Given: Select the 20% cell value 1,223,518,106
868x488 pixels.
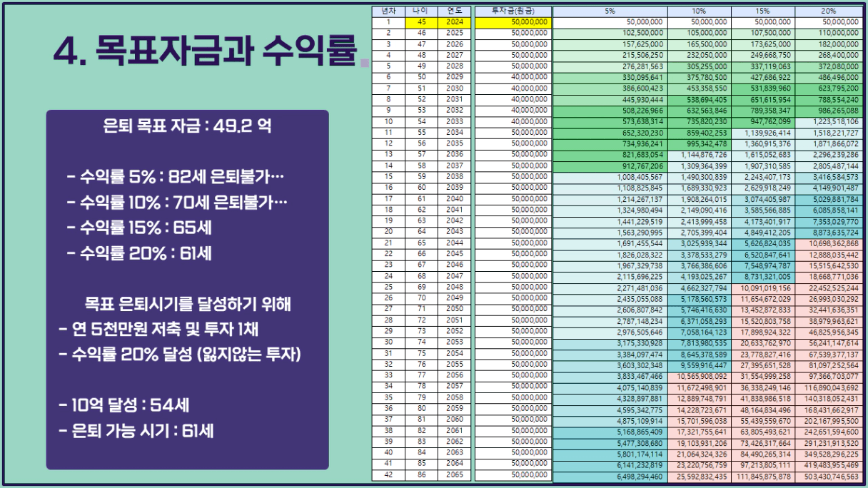Looking at the screenshot, I should (828, 121).
